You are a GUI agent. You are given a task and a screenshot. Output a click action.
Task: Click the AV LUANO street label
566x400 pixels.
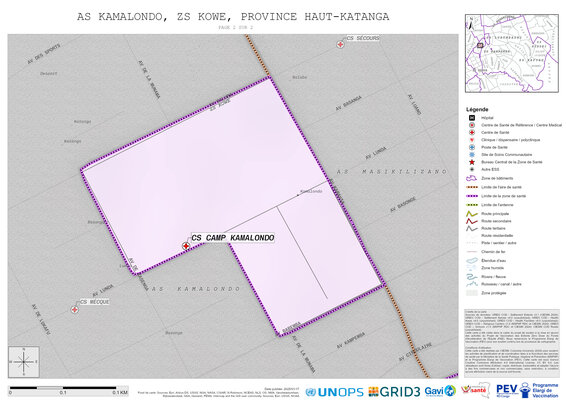[414, 104]
